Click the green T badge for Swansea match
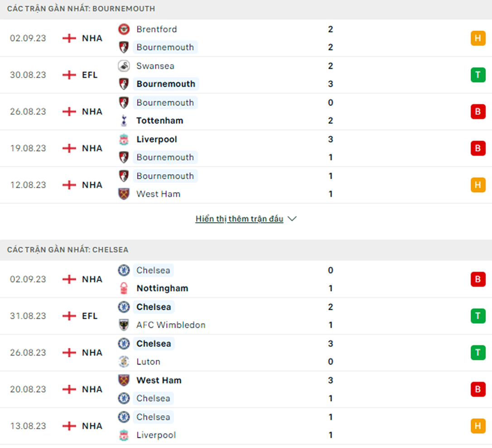 click(478, 75)
